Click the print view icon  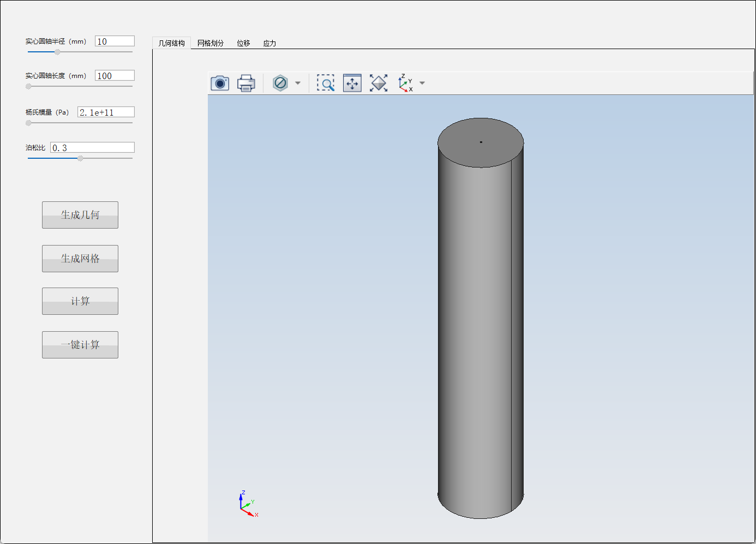pyautogui.click(x=246, y=83)
